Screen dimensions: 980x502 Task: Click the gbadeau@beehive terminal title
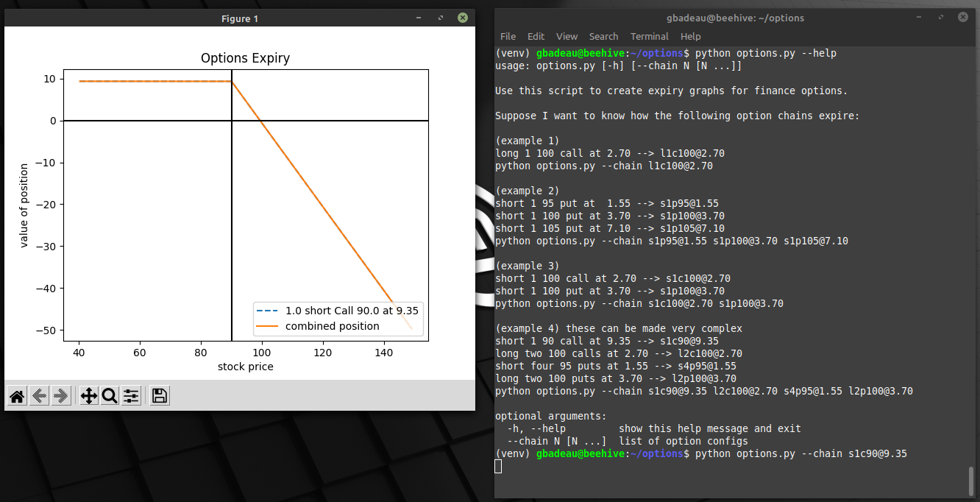point(736,18)
